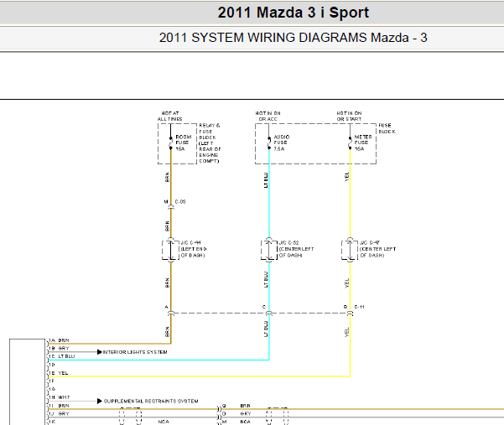The width and height of the screenshot is (504, 425).
Task: Click the SUPPLEMENTAL RESTRAINTS SYSTEM reference
Action: (x=151, y=401)
